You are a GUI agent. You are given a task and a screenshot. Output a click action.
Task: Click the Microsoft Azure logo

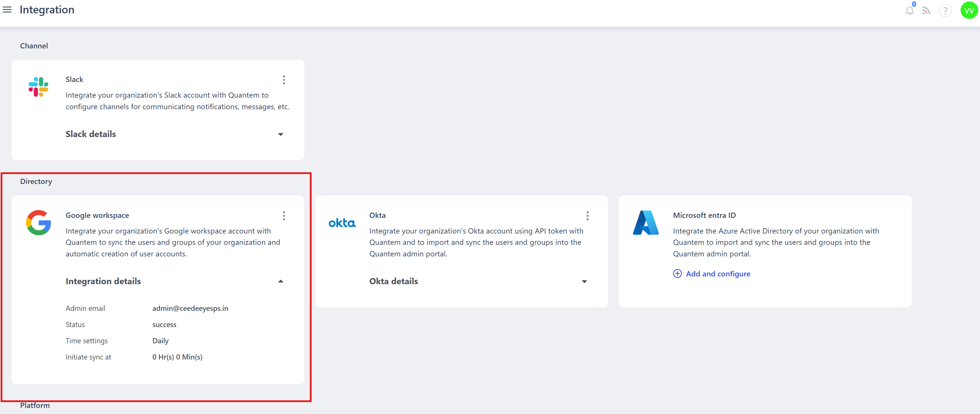646,223
